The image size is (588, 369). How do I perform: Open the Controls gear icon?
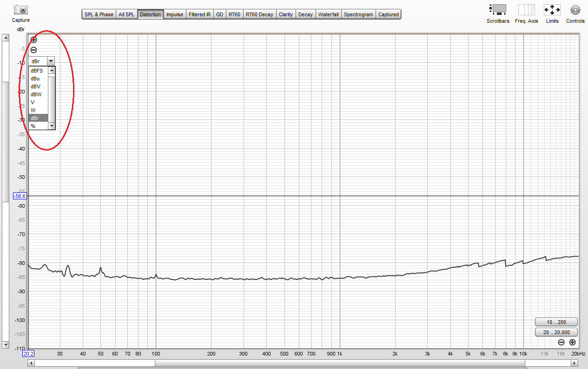575,10
